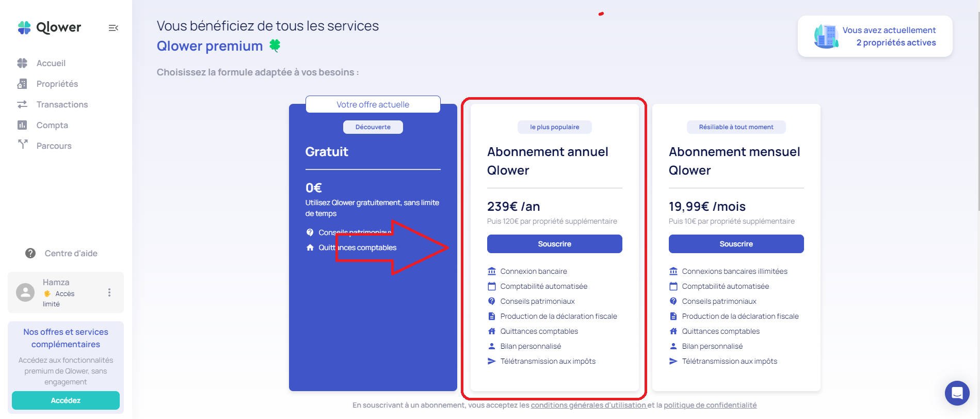Viewport: 980px width, 419px height.
Task: Click the bank icon next to Connexion bancaire
Action: [x=492, y=271]
